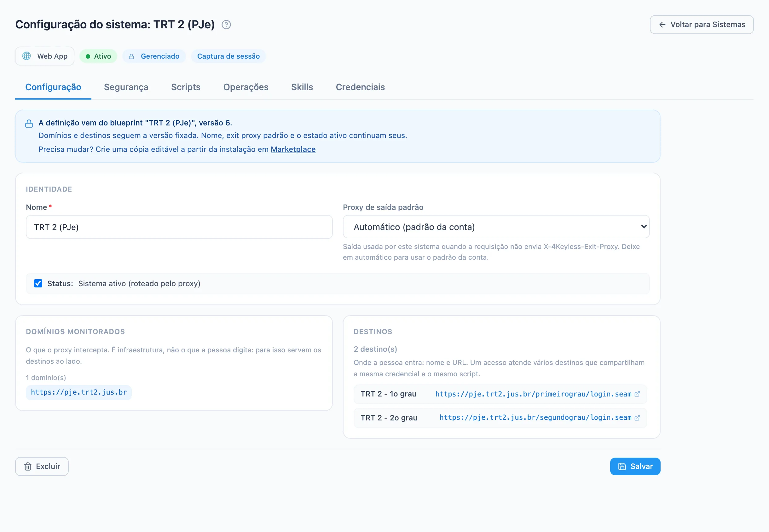The image size is (769, 532).
Task: Click the https://pje.trt2.jus.br domain chip
Action: coord(79,392)
